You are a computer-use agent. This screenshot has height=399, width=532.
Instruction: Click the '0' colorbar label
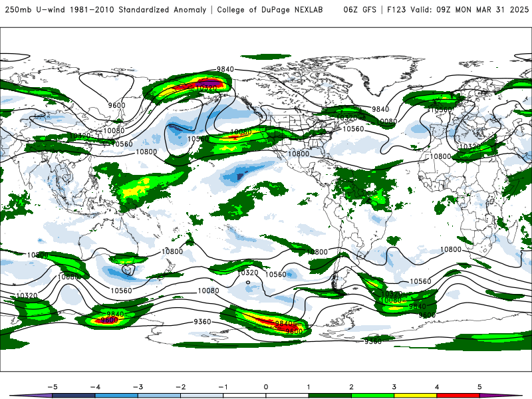pyautogui.click(x=266, y=387)
